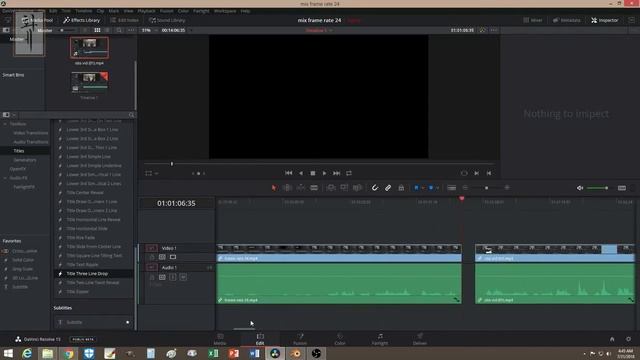This screenshot has width=640, height=360.
Task: Click the zoom-out minus icon
Action: tap(465, 187)
